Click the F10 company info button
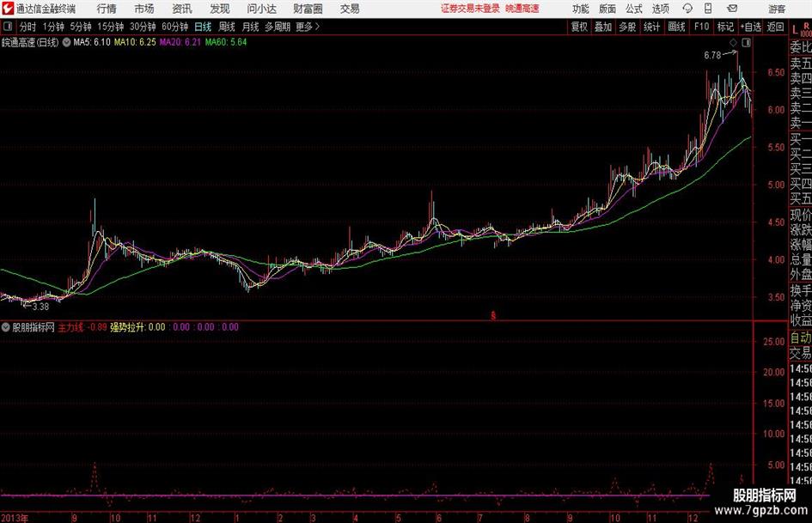This screenshot has height=523, width=812. [702, 27]
